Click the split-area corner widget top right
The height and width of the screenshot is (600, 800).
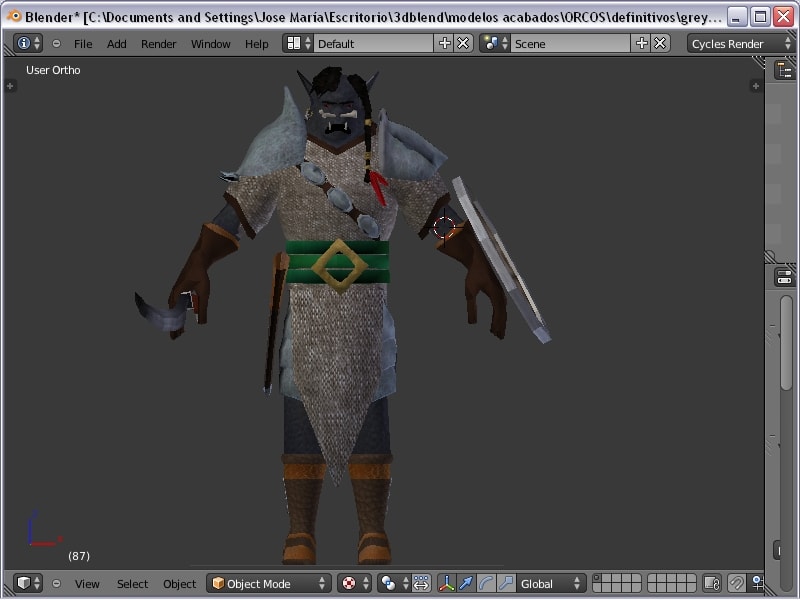(x=758, y=62)
